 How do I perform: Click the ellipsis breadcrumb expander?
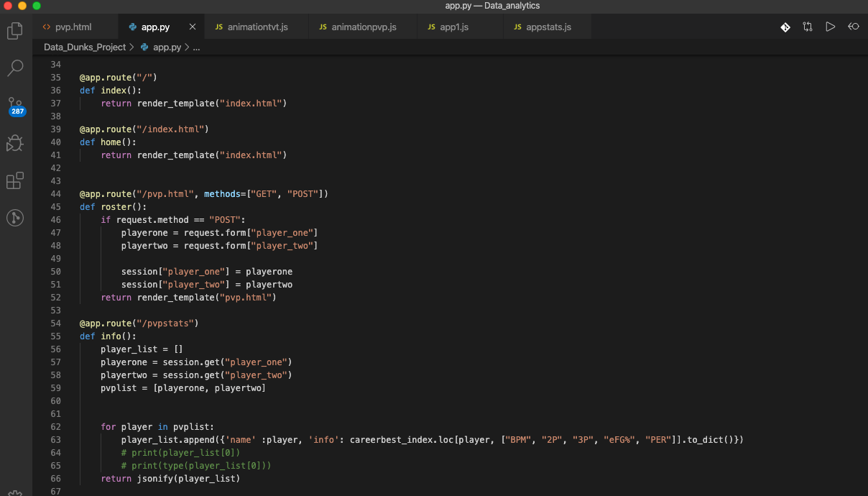pyautogui.click(x=196, y=47)
